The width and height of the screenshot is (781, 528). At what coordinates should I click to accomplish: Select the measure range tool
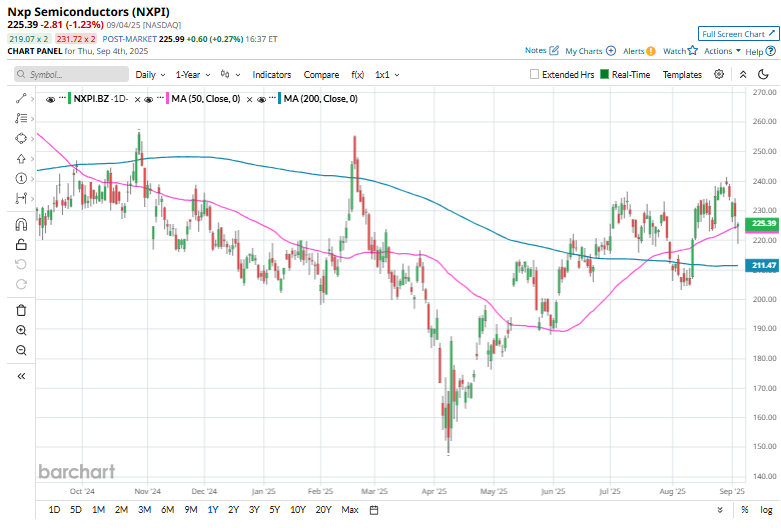point(21,198)
